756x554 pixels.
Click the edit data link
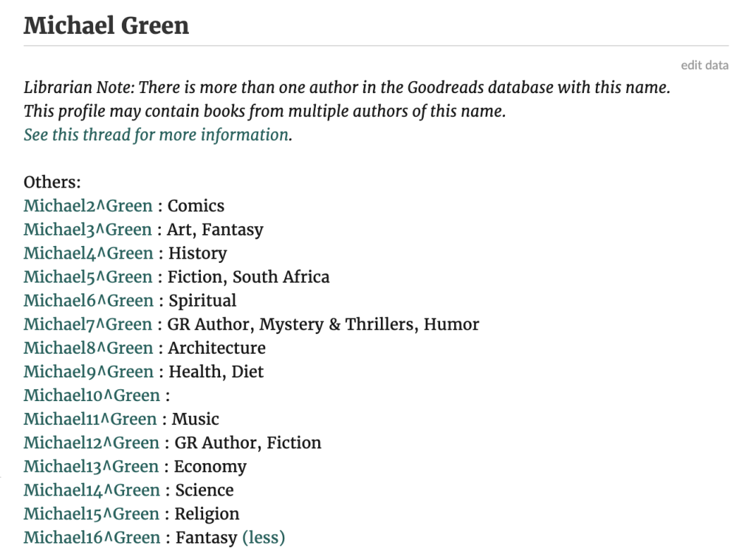tap(704, 65)
